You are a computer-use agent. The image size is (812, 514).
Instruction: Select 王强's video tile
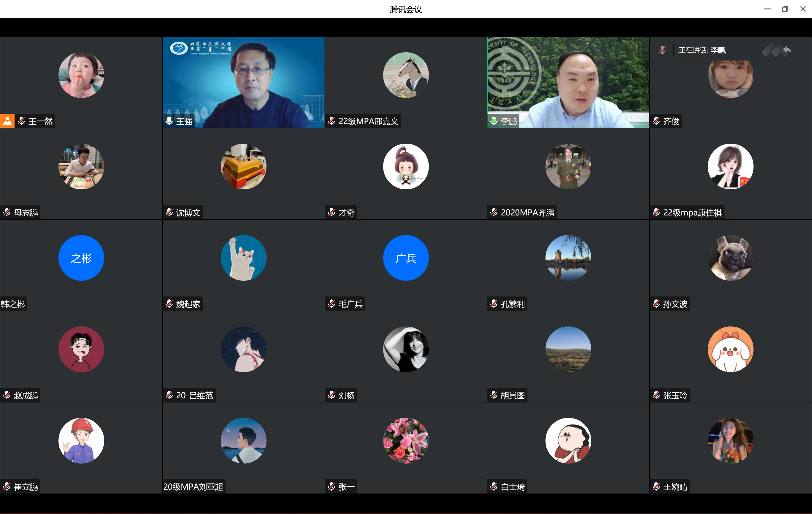(243, 83)
